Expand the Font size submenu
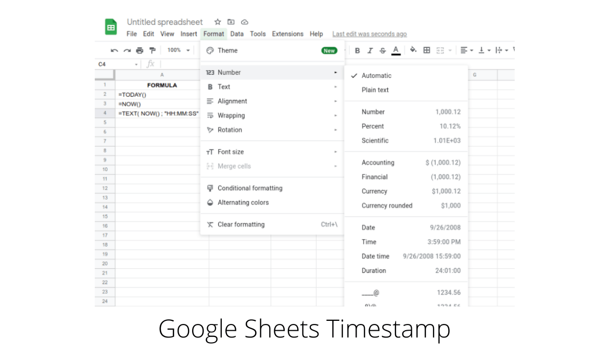Image resolution: width=609 pixels, height=364 pixels. 272,152
